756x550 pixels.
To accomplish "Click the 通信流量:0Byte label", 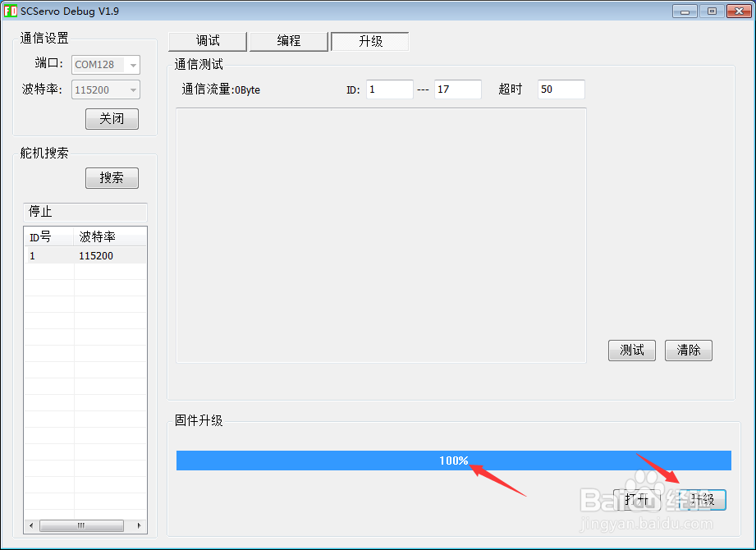I will (221, 89).
